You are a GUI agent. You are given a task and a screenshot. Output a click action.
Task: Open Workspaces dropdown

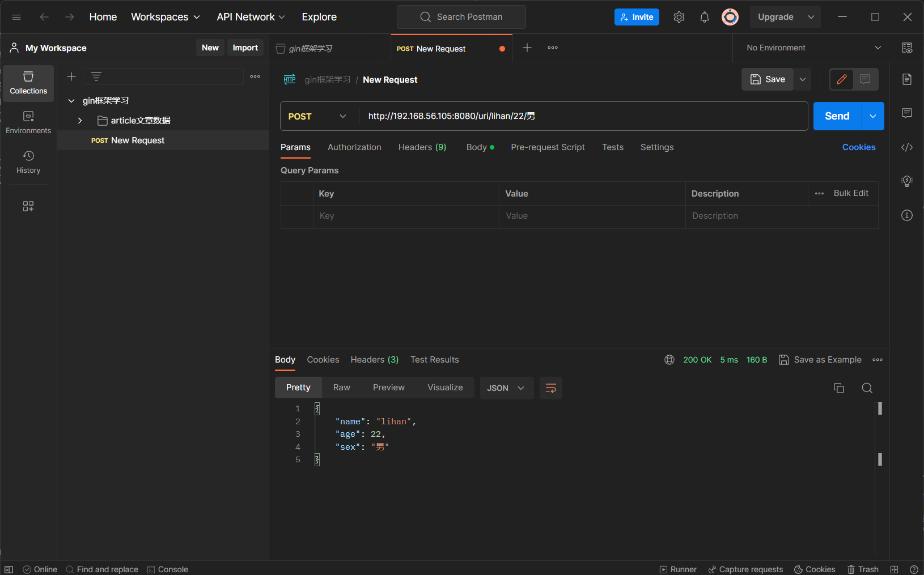166,17
